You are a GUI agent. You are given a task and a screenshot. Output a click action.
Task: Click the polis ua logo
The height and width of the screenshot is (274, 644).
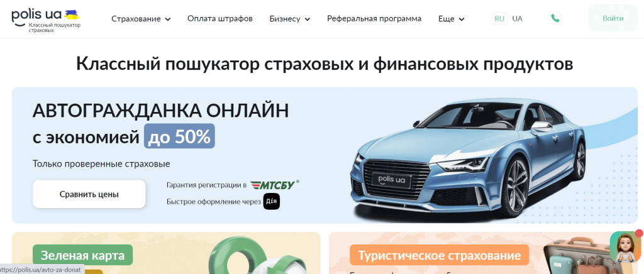point(45,21)
